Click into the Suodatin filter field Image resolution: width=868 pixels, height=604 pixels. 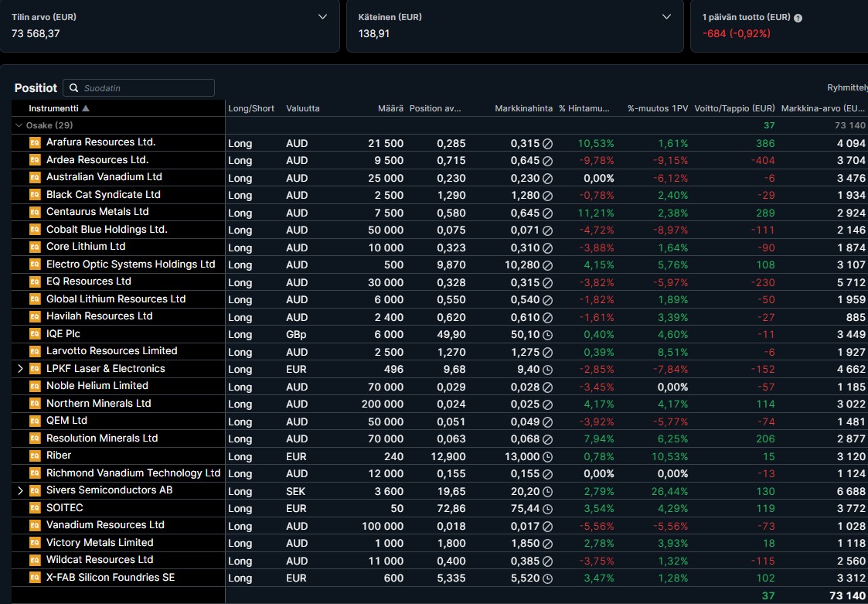(138, 88)
